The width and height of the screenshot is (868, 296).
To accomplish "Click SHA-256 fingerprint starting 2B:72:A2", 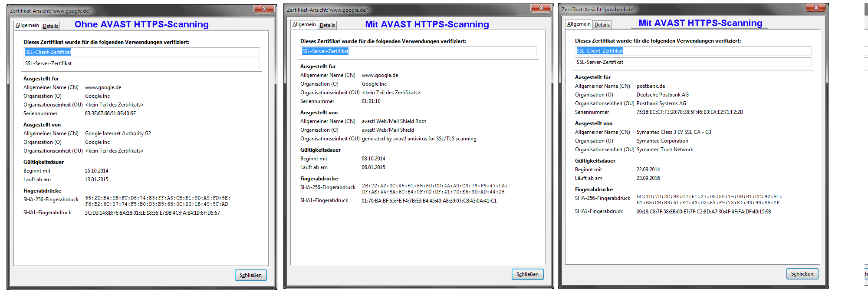I will click(434, 189).
